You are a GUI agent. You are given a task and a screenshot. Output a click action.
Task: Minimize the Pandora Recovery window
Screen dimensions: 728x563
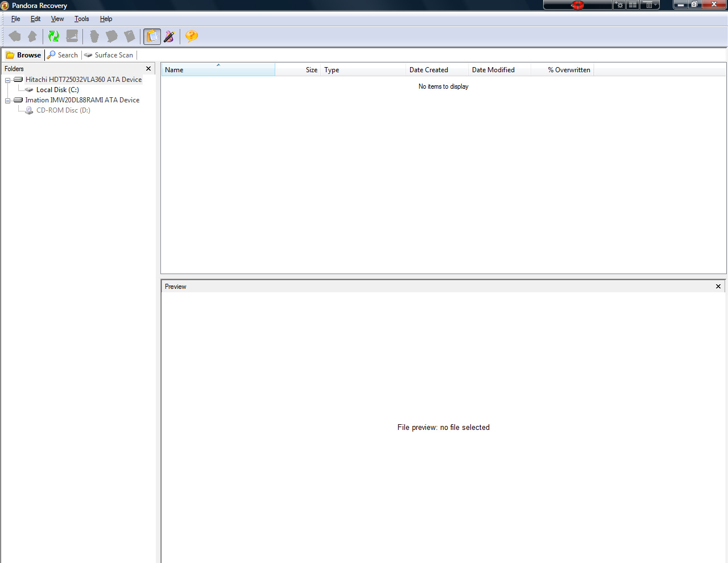point(681,5)
